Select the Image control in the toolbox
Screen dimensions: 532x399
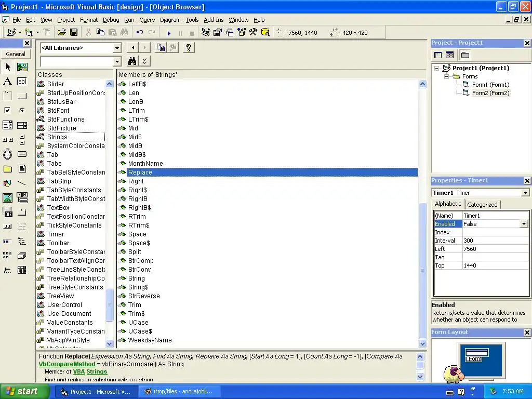click(x=8, y=198)
